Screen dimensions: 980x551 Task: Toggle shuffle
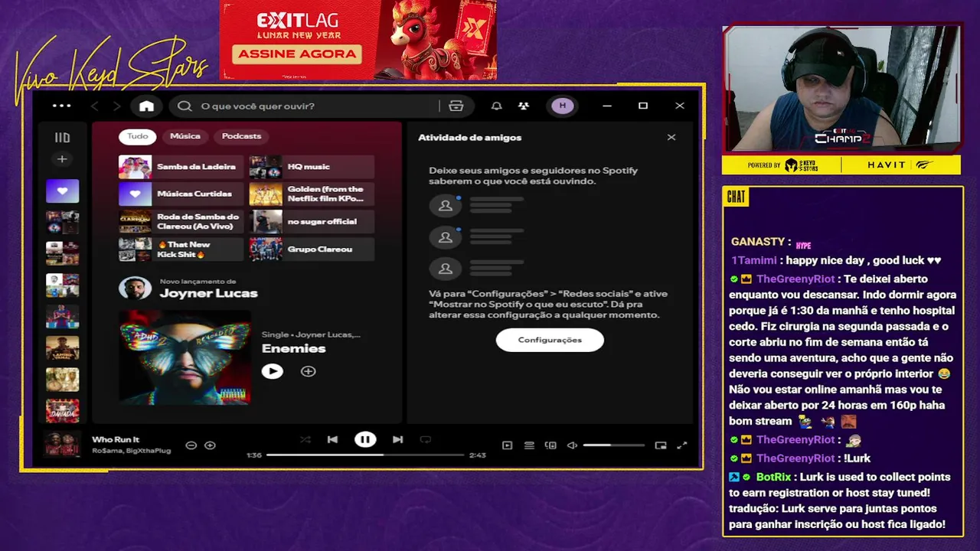coord(305,439)
